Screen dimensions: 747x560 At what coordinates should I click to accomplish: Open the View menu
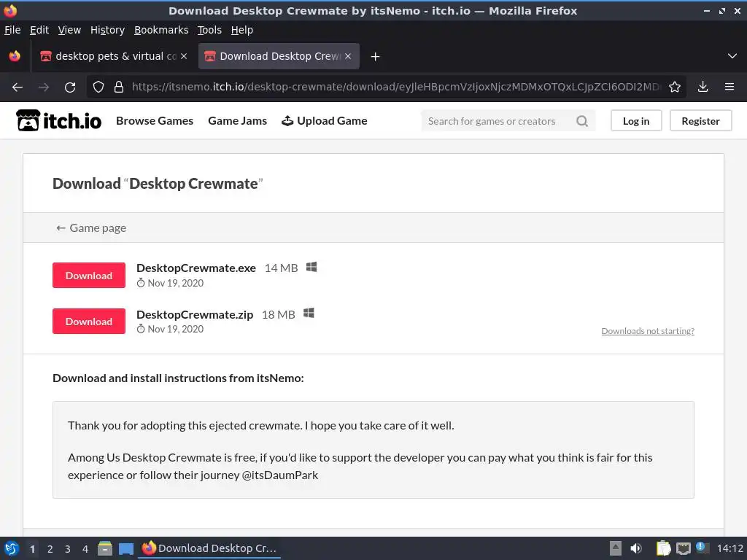69,30
